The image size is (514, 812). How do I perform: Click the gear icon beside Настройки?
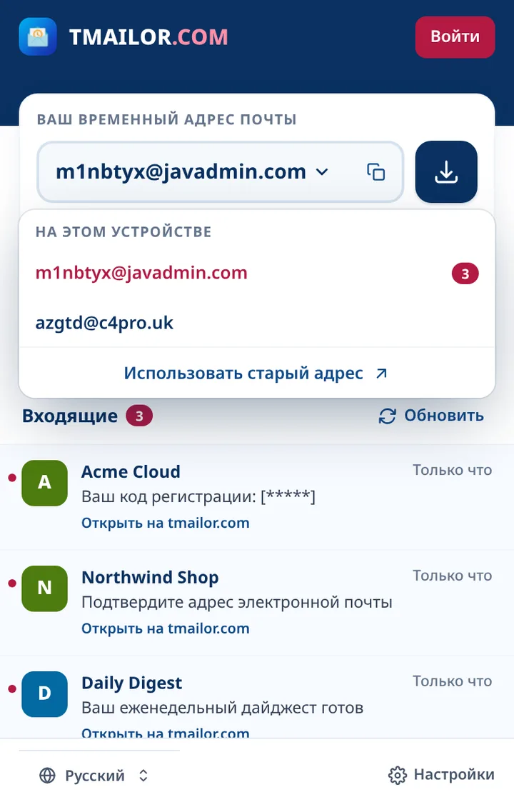tap(398, 776)
